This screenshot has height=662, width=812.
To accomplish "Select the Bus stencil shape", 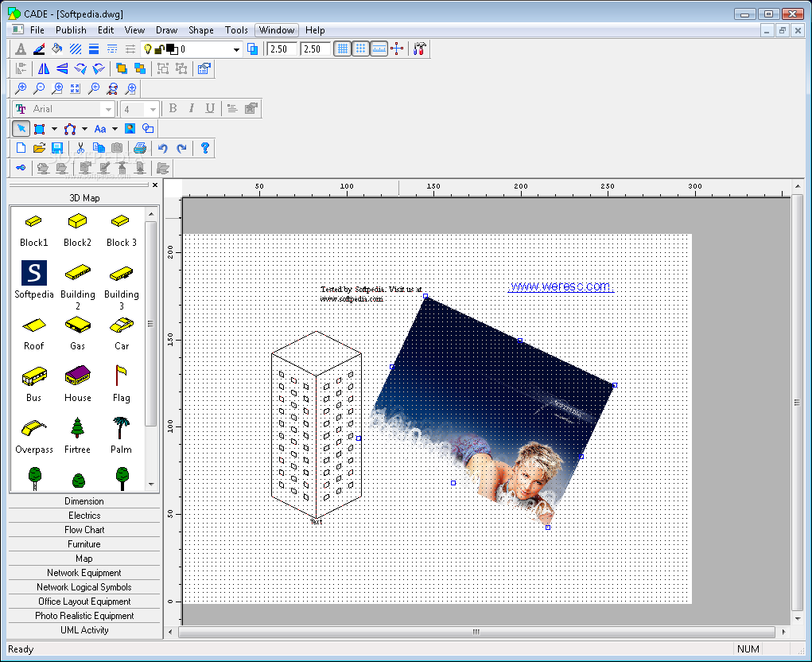I will tap(34, 384).
